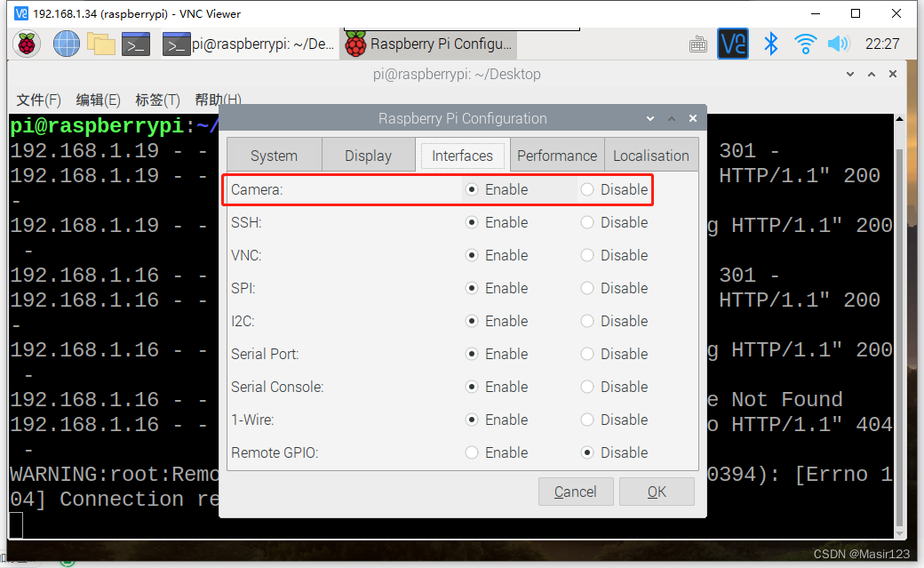924x568 pixels.
Task: Select Enable for VNC
Action: [x=497, y=255]
